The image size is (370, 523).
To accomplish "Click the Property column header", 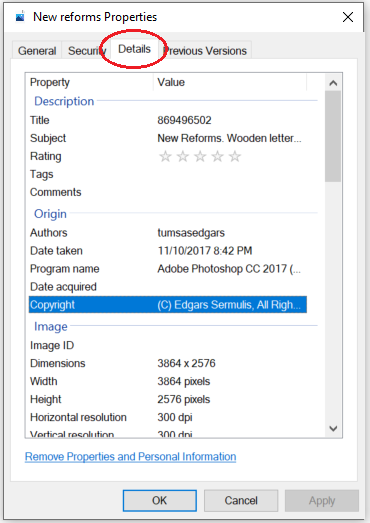I will [50, 82].
